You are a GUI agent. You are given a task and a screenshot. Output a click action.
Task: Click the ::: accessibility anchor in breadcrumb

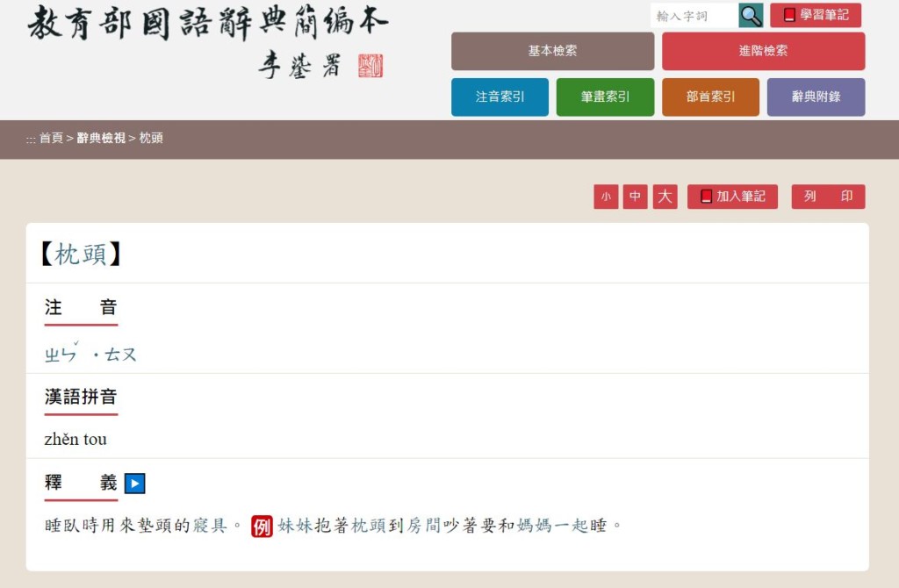click(31, 140)
